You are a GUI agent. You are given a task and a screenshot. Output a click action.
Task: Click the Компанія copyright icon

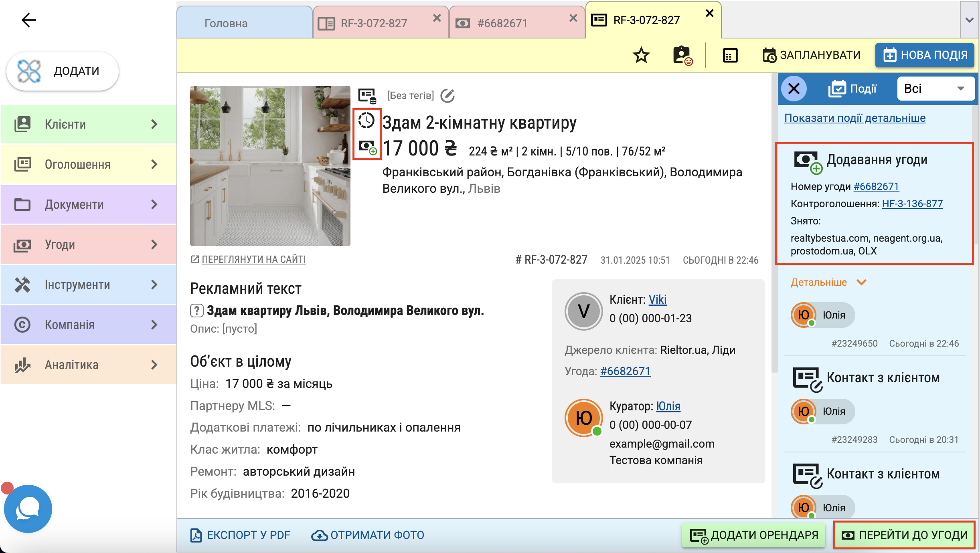[x=22, y=325]
